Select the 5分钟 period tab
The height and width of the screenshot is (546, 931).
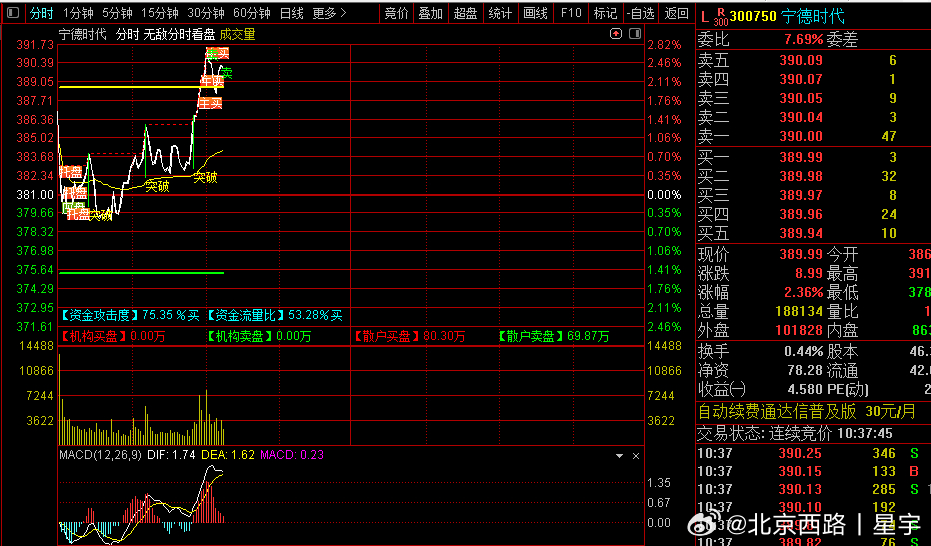point(117,13)
